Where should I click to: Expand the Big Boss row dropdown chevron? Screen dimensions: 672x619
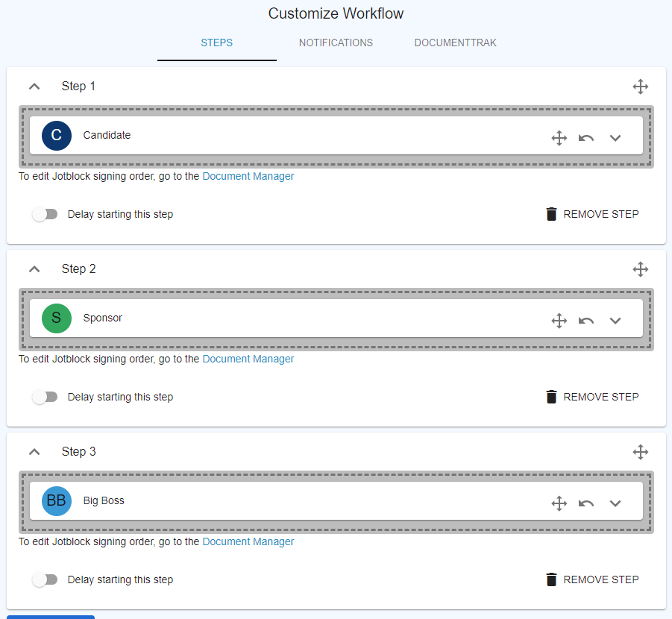615,503
